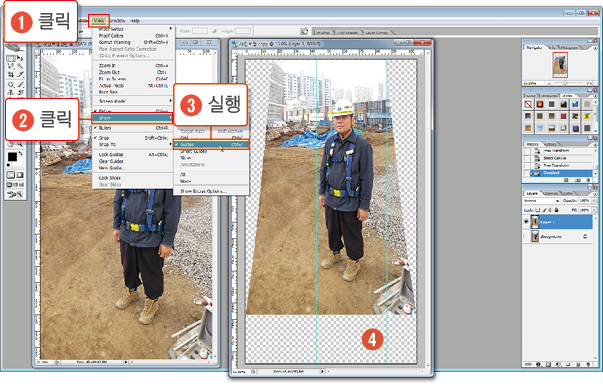Expand the Snap To submenu

point(133,145)
